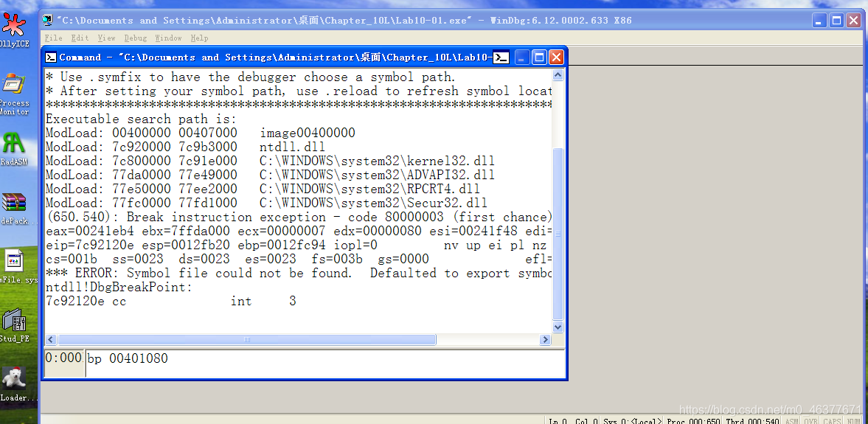Focus the command input with bp 00401080
Screen dimensions: 868x424
325,363
